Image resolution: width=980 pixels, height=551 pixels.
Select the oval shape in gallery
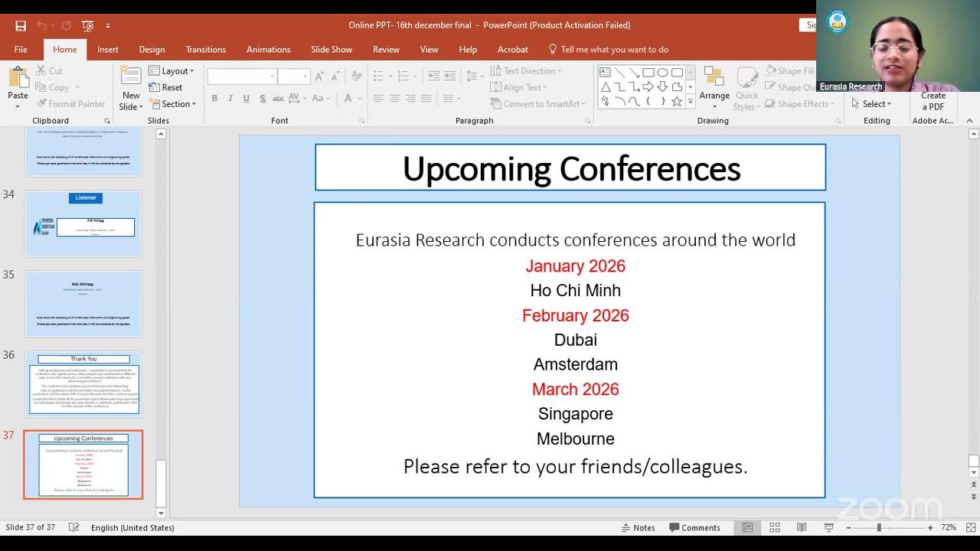663,73
